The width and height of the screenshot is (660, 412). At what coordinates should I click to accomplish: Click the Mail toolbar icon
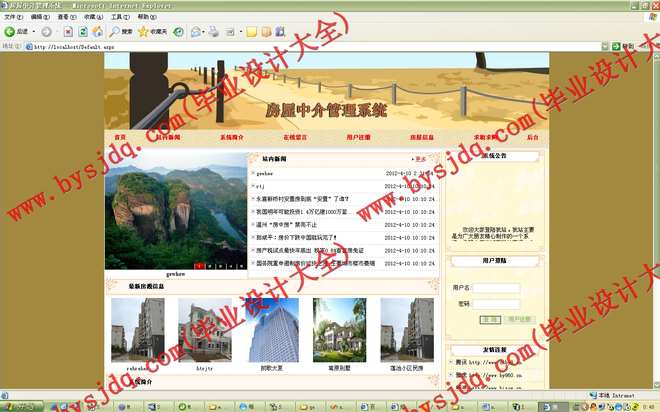pos(193,32)
